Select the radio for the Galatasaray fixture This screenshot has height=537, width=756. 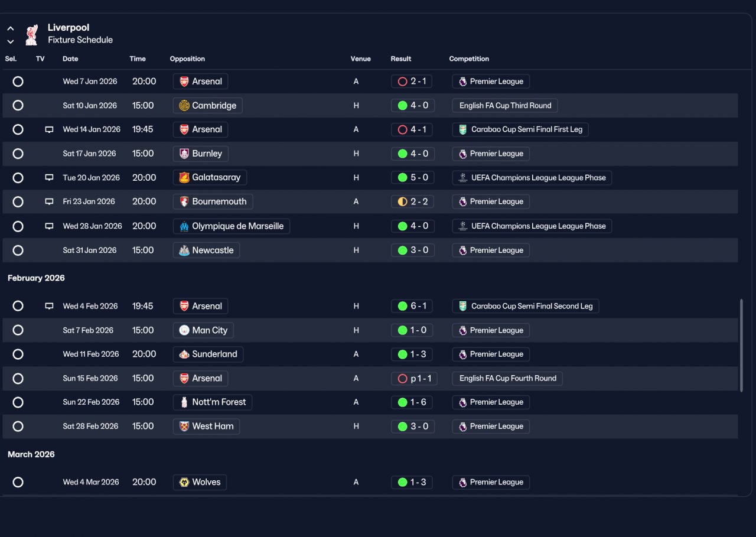tap(18, 178)
